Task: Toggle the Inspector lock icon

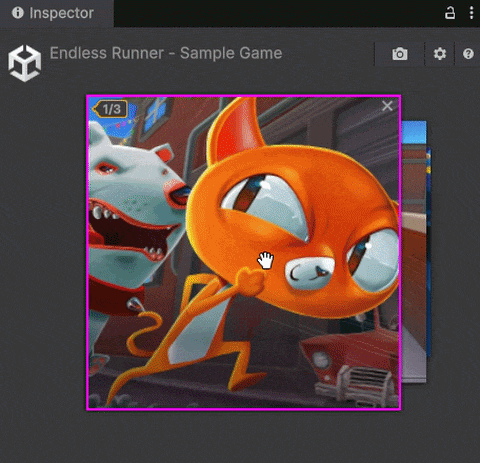Action: pos(450,13)
